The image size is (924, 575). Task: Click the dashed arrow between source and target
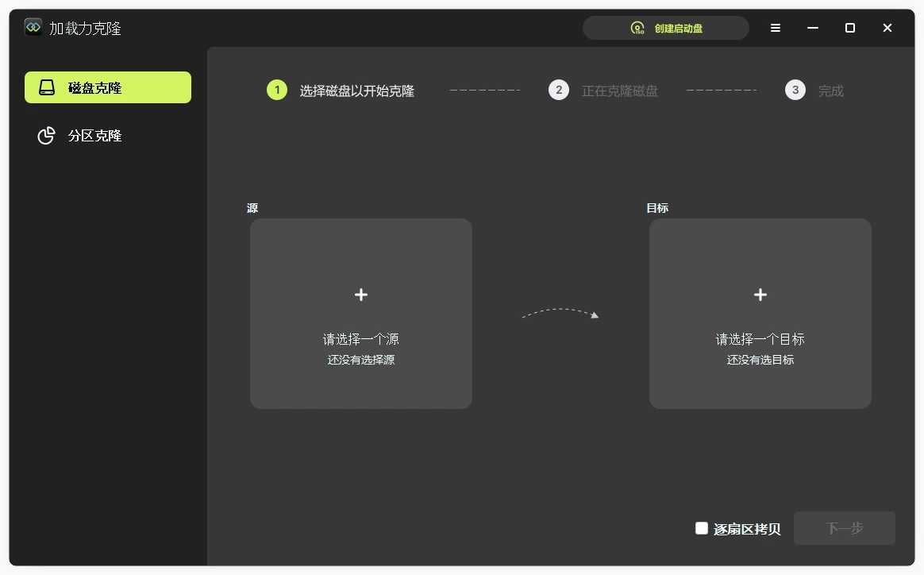pyautogui.click(x=560, y=314)
